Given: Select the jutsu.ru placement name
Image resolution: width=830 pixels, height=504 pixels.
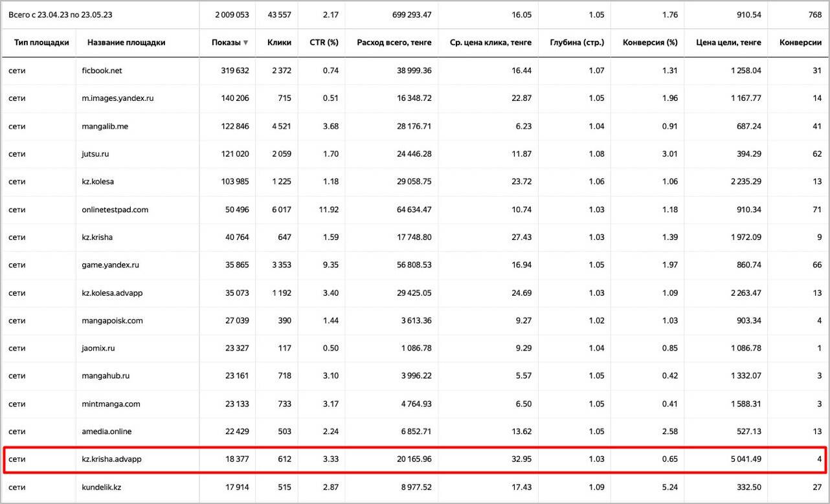Looking at the screenshot, I should point(95,154).
